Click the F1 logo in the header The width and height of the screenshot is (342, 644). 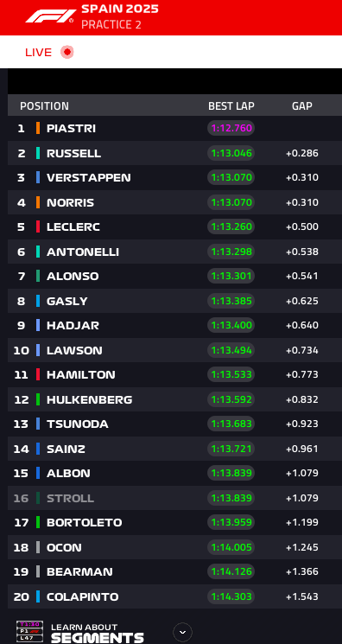[51, 16]
